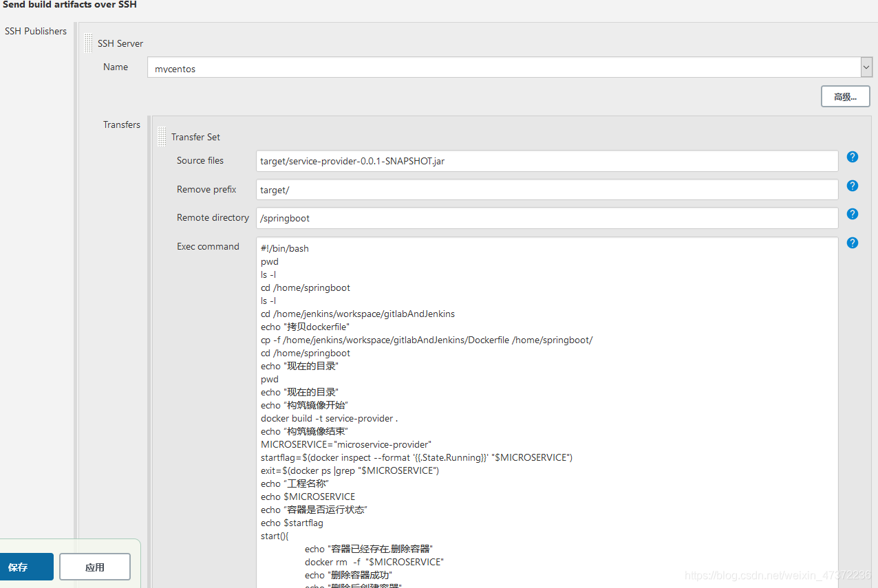878x588 pixels.
Task: Click the 'SSH Server' heading
Action: pos(120,43)
